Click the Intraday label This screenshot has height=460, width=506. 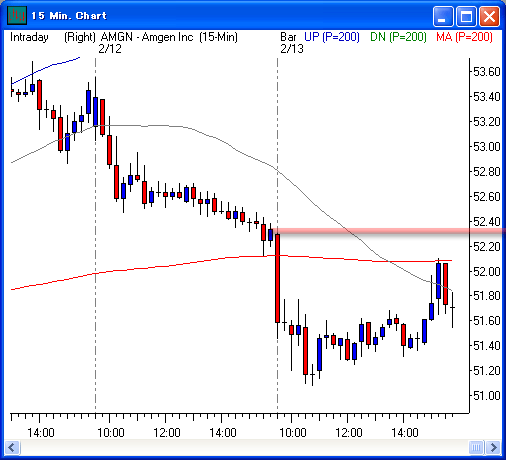tap(29, 37)
